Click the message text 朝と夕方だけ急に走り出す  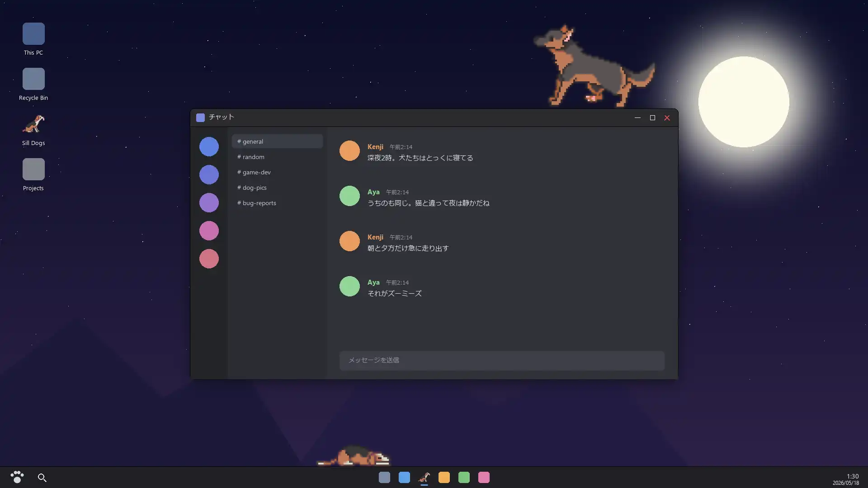coord(408,249)
